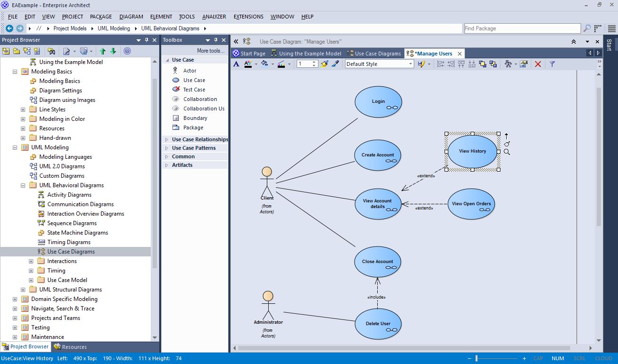This screenshot has width=618, height=364.
Task: Click magnifier icon beside View History element
Action: (507, 152)
